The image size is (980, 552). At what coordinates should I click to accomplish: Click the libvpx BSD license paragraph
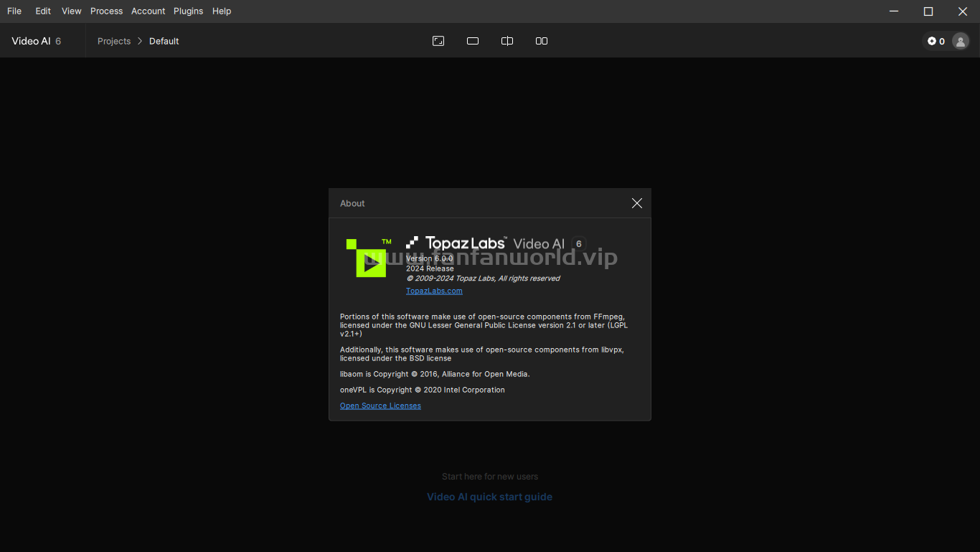482,354
